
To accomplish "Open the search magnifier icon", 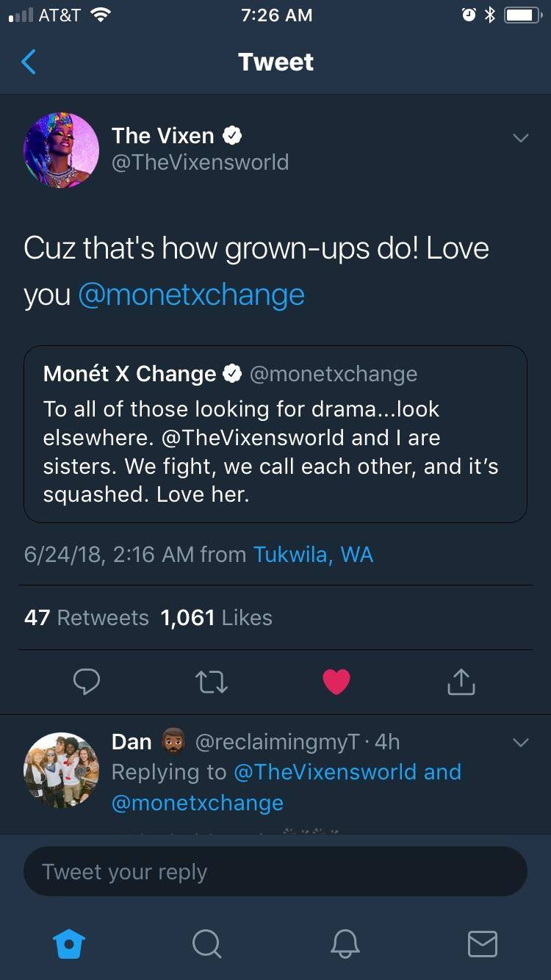I will (x=206, y=945).
